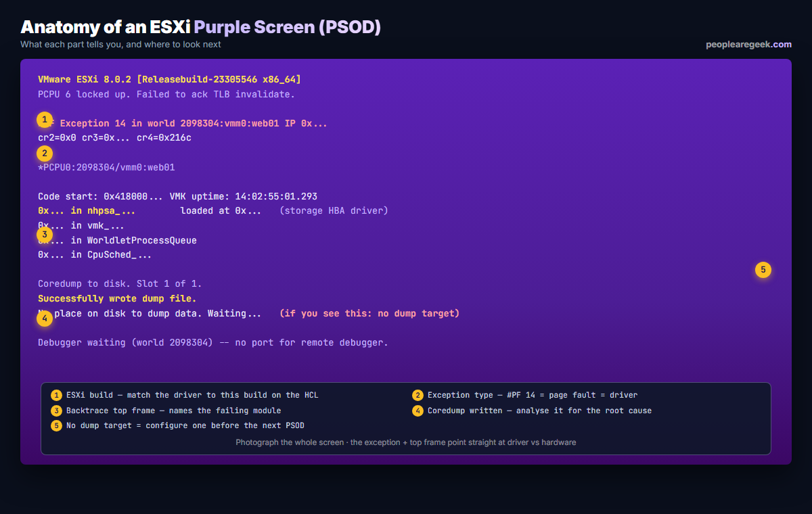Image resolution: width=812 pixels, height=514 pixels.
Task: Click the peoplearegeek.com site label
Action: pyautogui.click(x=748, y=45)
